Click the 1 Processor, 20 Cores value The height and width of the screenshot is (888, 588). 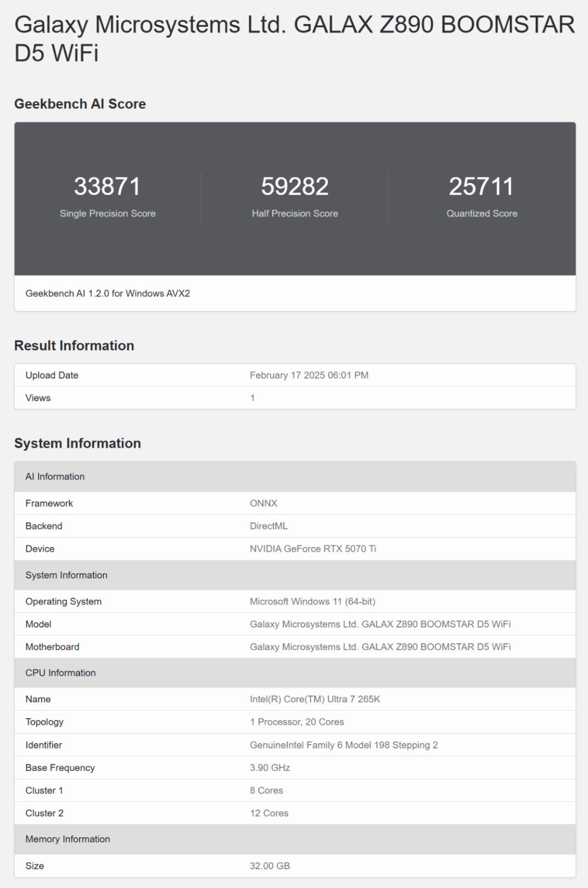tap(297, 722)
